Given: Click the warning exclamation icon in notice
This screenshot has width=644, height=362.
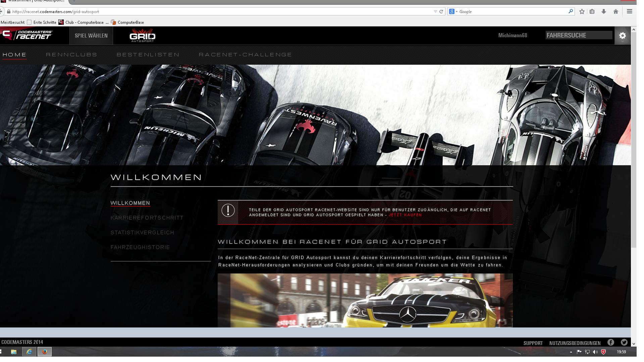Looking at the screenshot, I should [228, 211].
